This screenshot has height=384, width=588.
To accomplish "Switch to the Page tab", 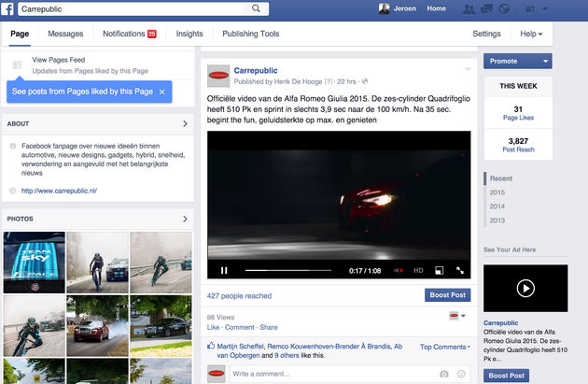I will click(20, 34).
